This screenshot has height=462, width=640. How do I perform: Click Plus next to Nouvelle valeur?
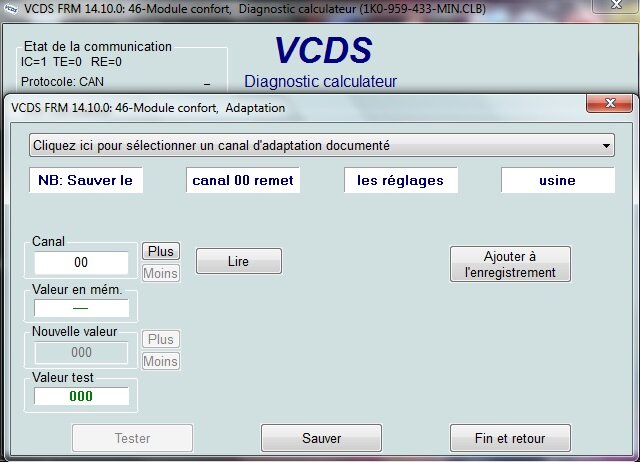coord(161,339)
